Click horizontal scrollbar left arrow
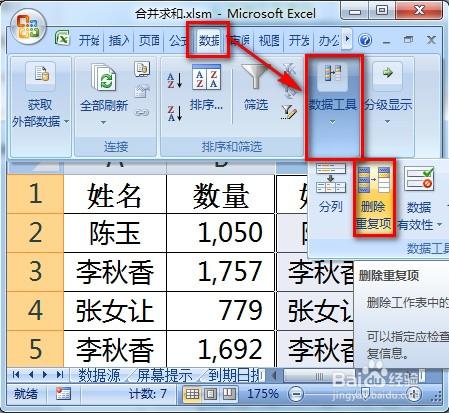Screen dimensions: 449x413 pyautogui.click(x=274, y=376)
